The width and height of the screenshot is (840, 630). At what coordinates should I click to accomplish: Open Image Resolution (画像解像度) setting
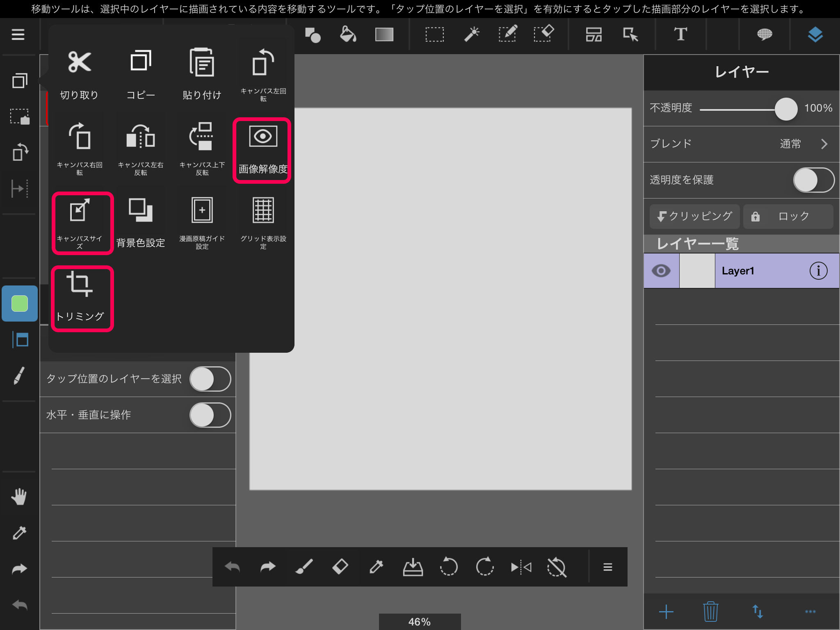point(262,150)
